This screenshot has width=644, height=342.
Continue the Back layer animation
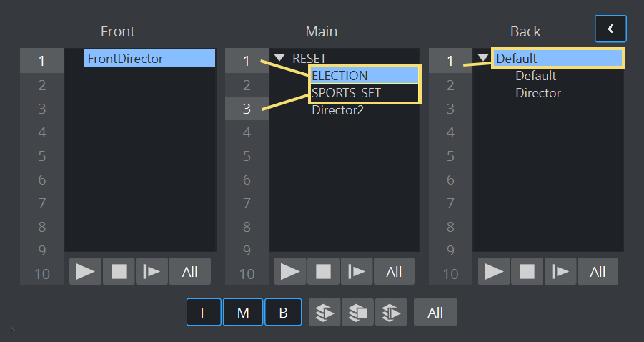coord(560,271)
